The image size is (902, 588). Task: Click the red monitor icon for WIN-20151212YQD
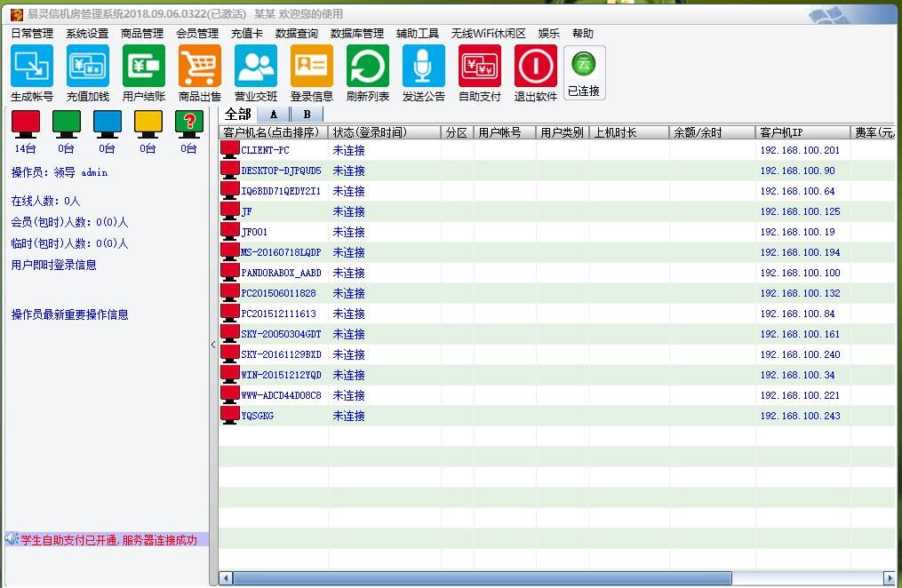click(x=230, y=374)
